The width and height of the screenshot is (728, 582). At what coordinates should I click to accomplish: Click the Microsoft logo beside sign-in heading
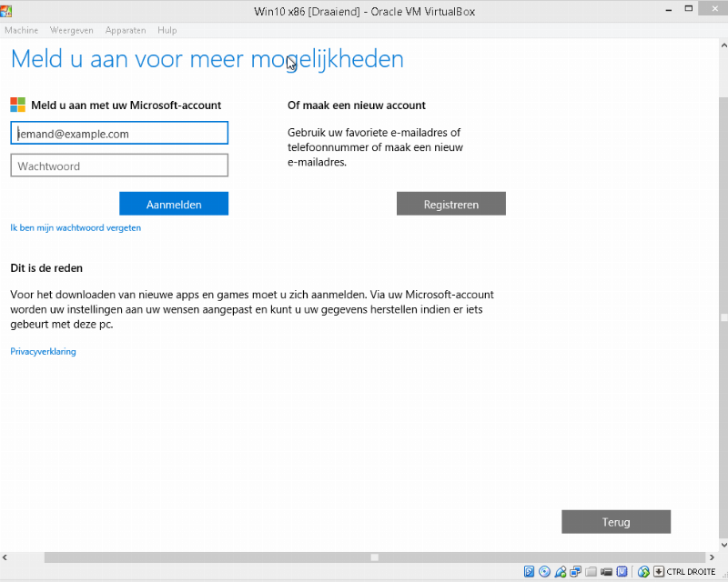click(17, 105)
